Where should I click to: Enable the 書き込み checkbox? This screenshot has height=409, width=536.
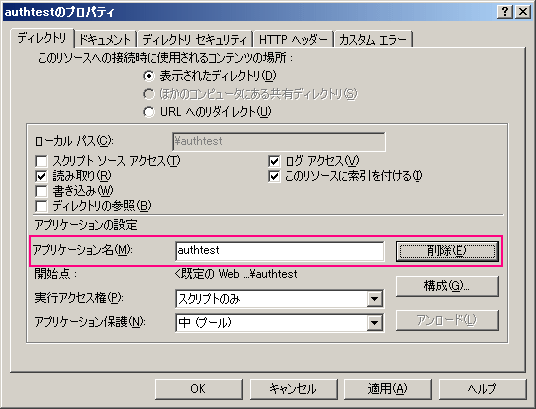(41, 191)
